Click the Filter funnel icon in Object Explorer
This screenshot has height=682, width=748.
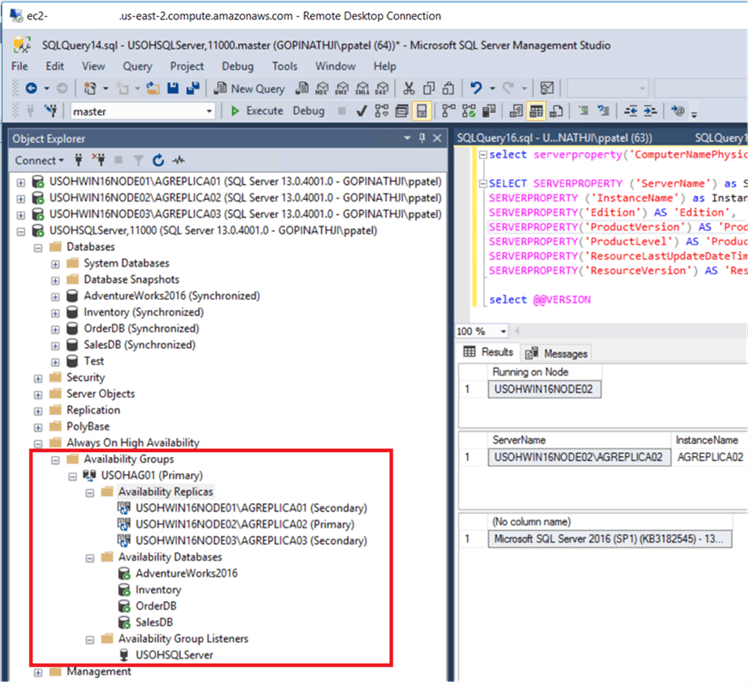(138, 160)
